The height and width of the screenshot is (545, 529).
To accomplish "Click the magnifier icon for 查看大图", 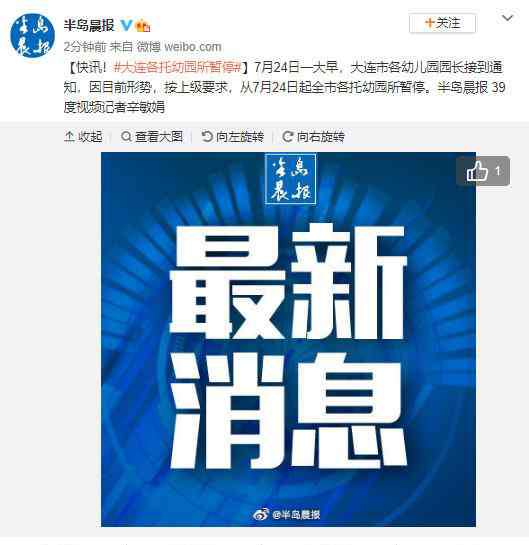I will (126, 136).
